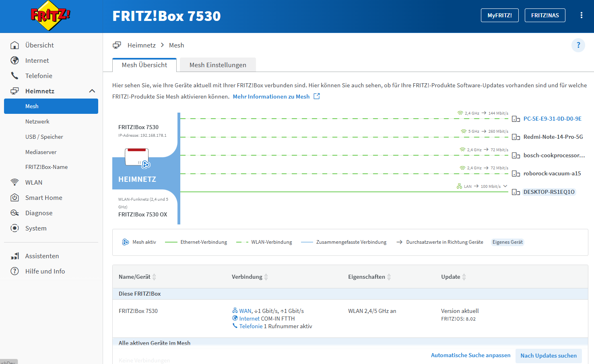Viewport: 594px width, 364px height.
Task: Click the external link icon after Mesh info
Action: pyautogui.click(x=317, y=96)
